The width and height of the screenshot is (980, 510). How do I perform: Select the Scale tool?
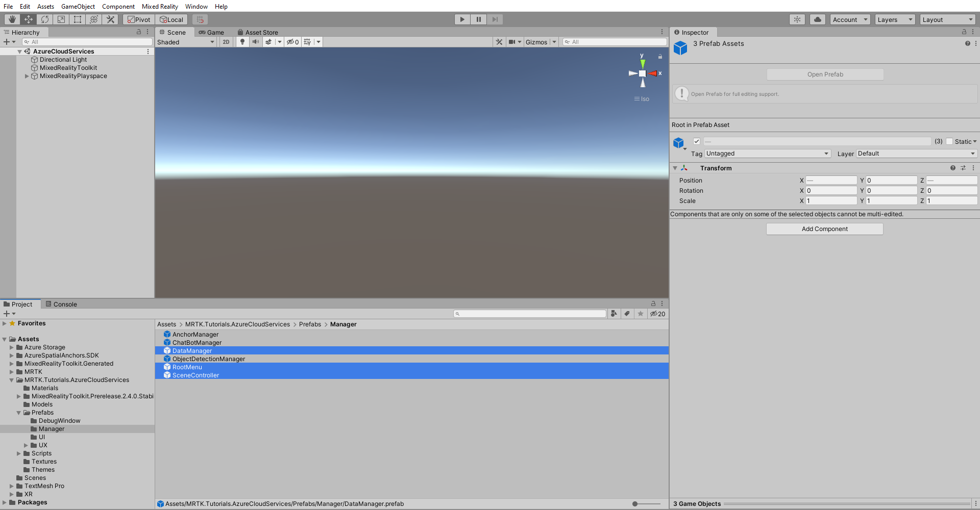tap(61, 19)
